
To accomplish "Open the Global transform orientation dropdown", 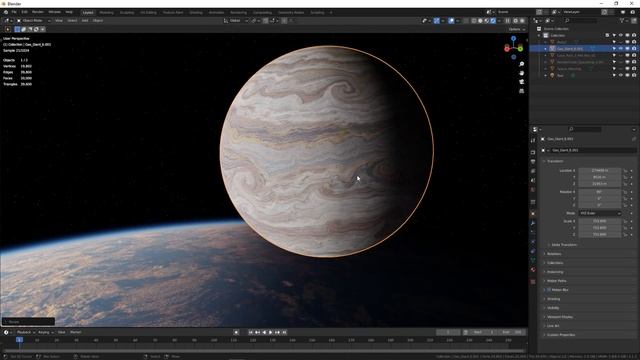I will [236, 20].
